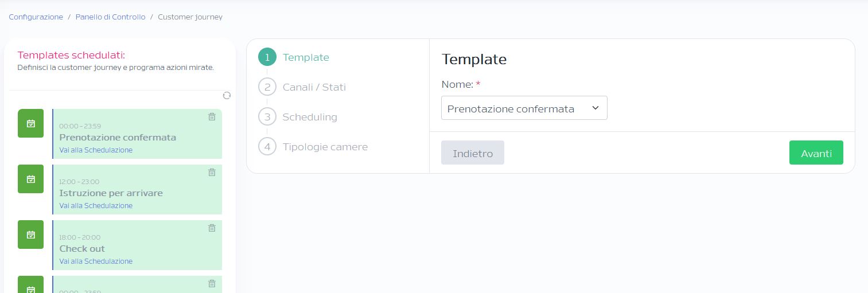
Task: Click green calendar icon beside Istruzione per arrivare
Action: coord(31,179)
